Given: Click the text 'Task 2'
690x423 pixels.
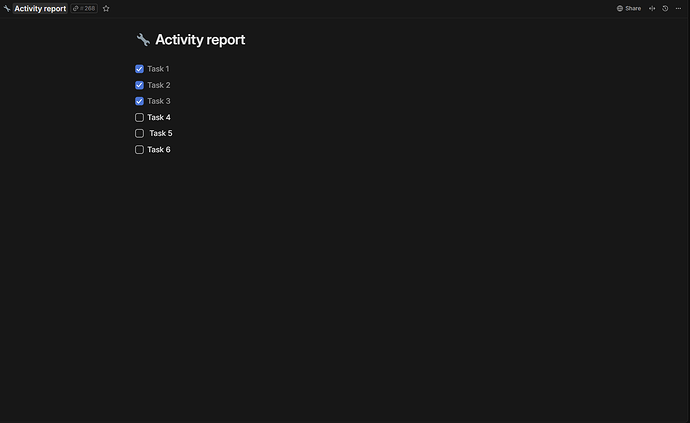Looking at the screenshot, I should coord(159,85).
